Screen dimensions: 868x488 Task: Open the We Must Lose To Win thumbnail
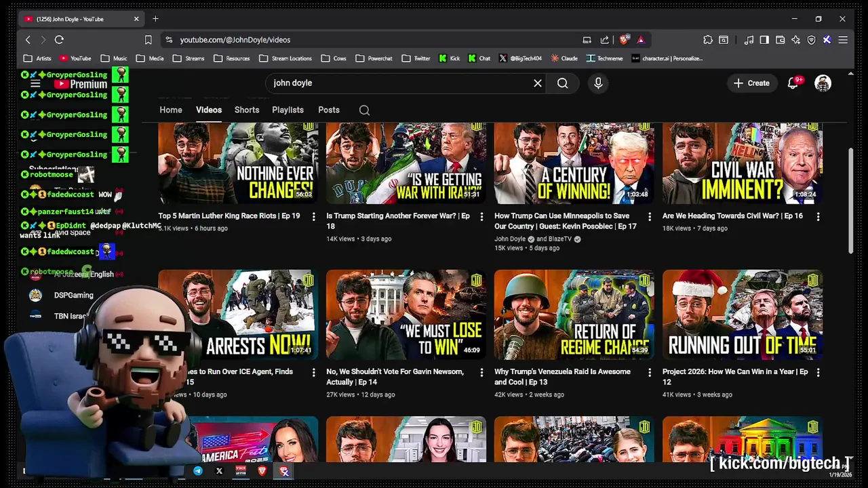click(x=406, y=314)
